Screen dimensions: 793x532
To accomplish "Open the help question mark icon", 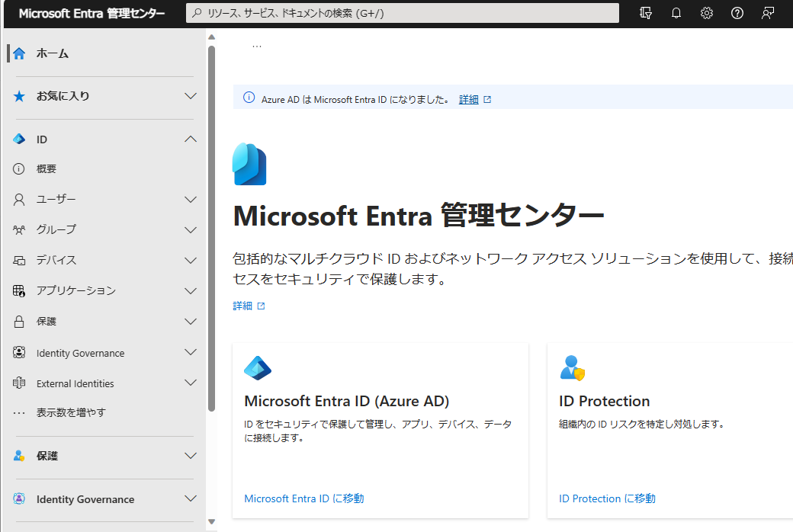I will (737, 13).
